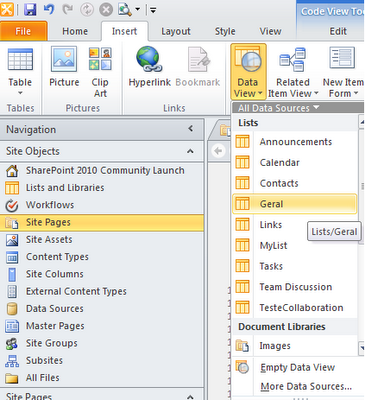
Task: Select the highlighted Geral list
Action: [295, 204]
